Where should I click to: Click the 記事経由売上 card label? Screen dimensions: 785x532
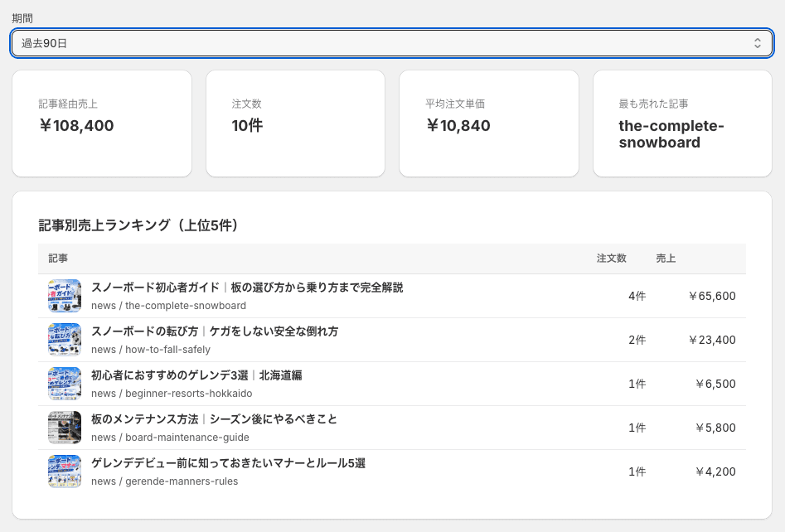68,104
